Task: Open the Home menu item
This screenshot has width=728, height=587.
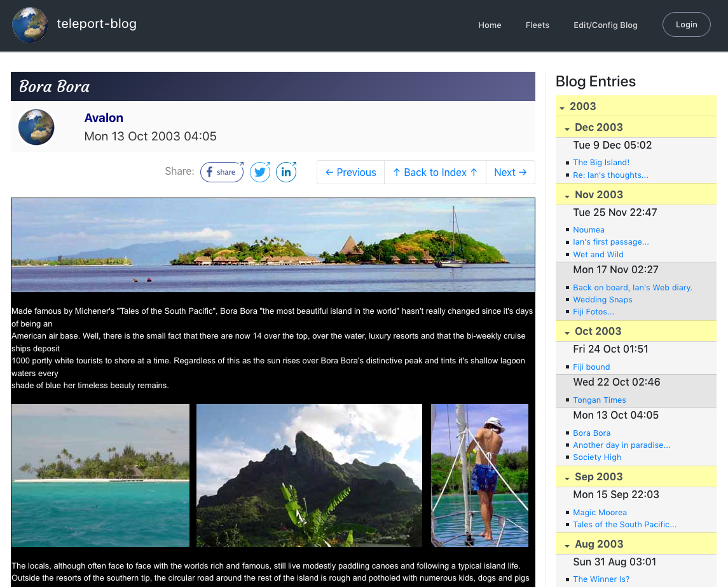Action: [x=490, y=25]
